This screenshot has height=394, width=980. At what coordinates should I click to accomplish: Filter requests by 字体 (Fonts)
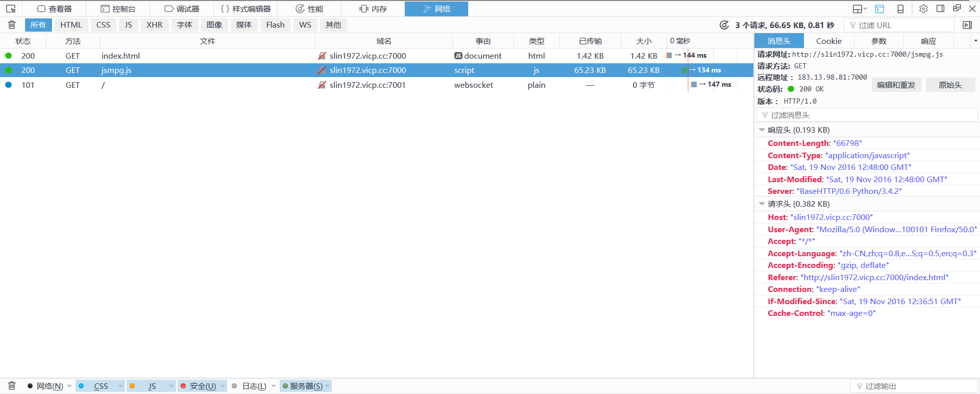[x=185, y=25]
